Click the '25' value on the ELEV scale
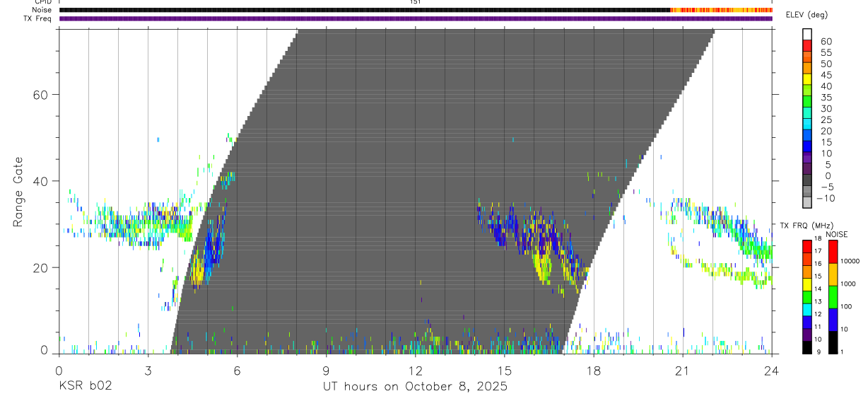Screen dimensions: 868x401 826,120
